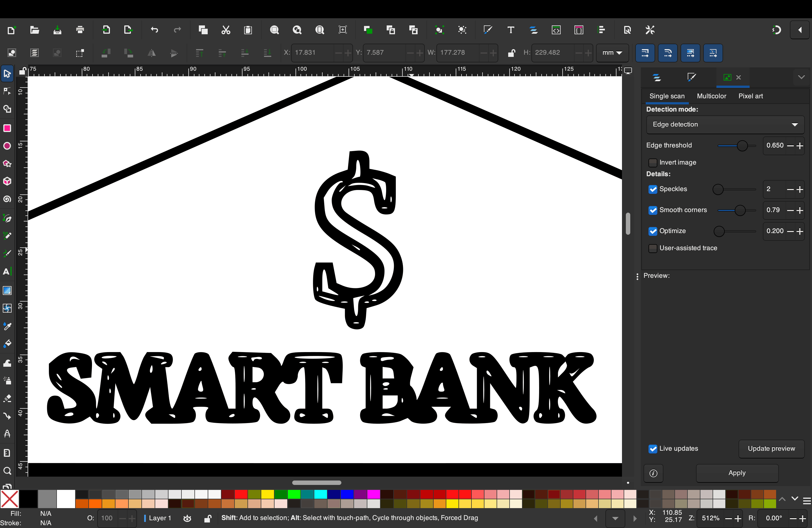This screenshot has height=528, width=812.
Task: Select the Rectangle tool
Action: point(7,128)
